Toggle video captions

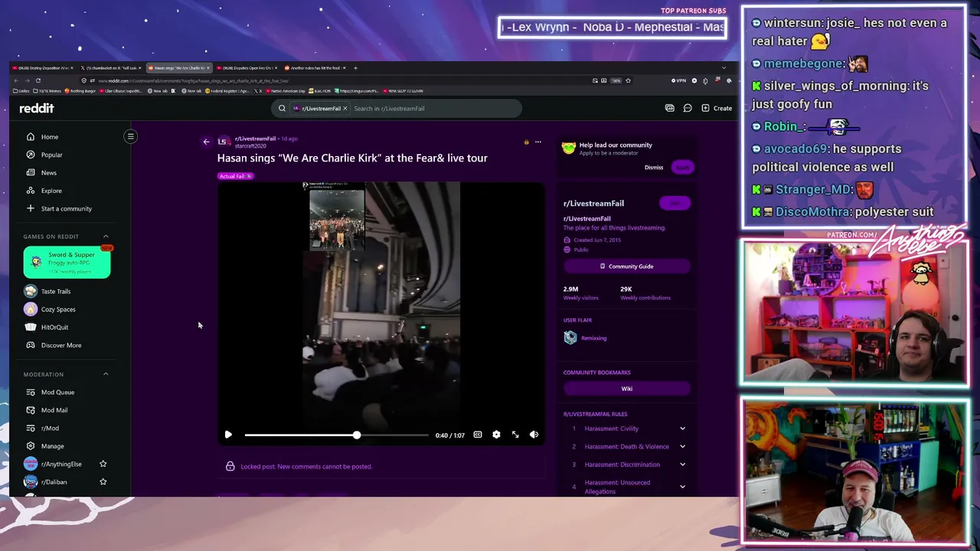tap(478, 435)
